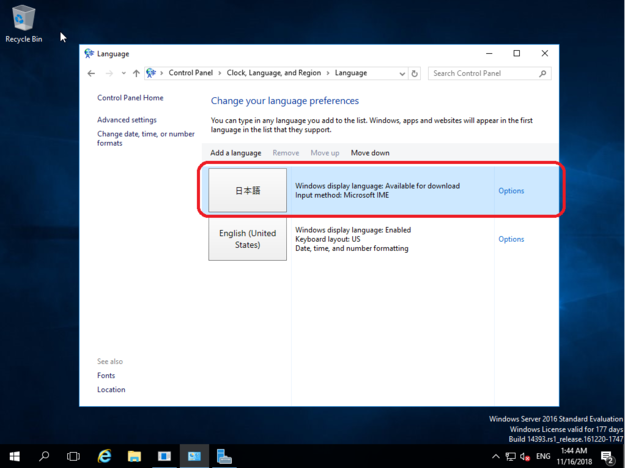Open the Action Center notification icon

[608, 457]
